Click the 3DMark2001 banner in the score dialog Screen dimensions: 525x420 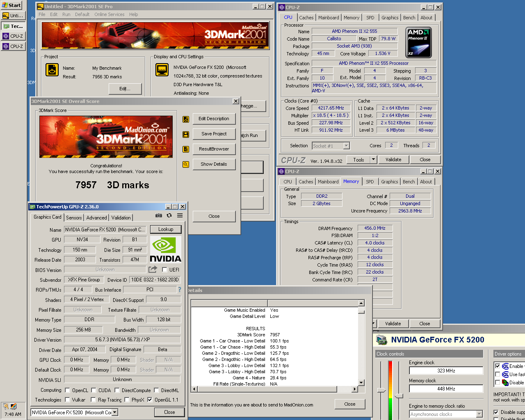[106, 137]
